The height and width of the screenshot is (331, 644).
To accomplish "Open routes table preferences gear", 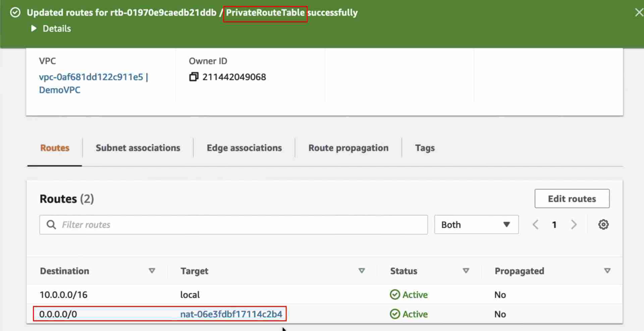I will coord(603,224).
